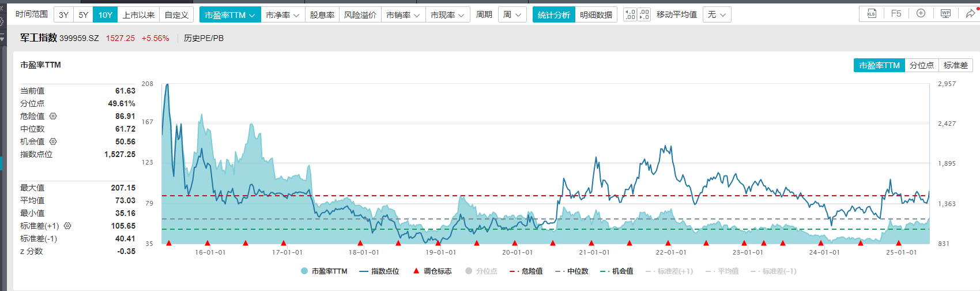Select the 3Y time range button
Viewport: 980px width, 291px height.
(x=63, y=15)
